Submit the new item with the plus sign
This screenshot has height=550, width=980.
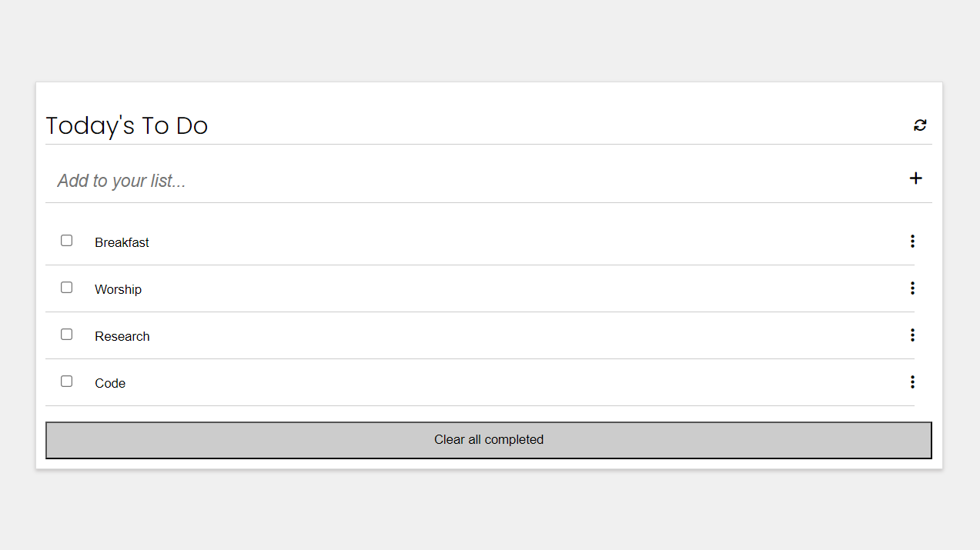[x=915, y=178]
